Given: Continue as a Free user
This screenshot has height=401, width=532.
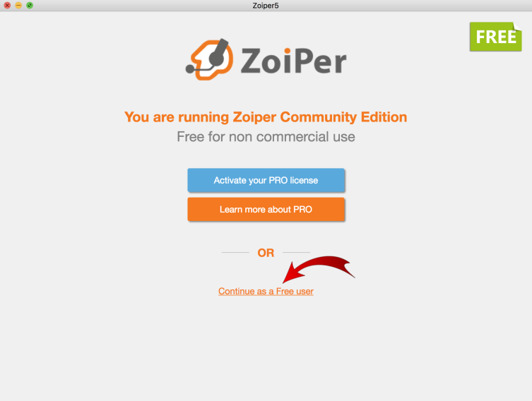Looking at the screenshot, I should 266,291.
